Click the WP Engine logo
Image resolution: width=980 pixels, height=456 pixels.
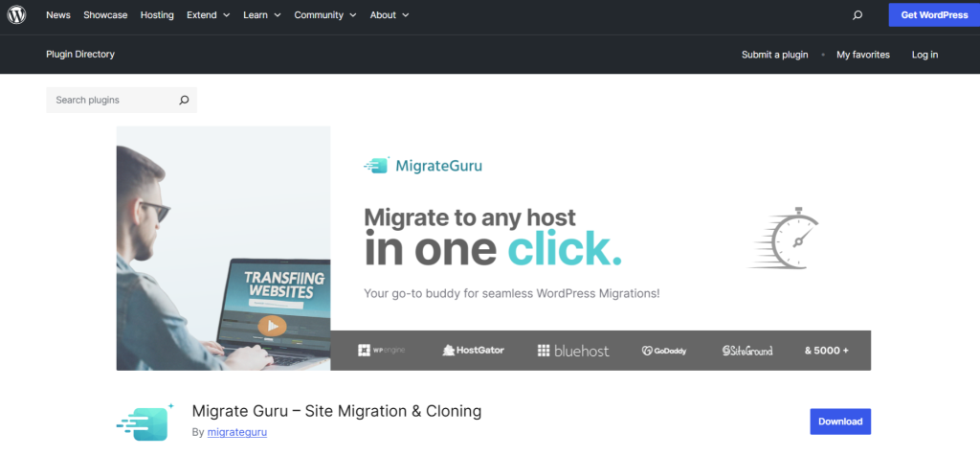[x=381, y=351]
